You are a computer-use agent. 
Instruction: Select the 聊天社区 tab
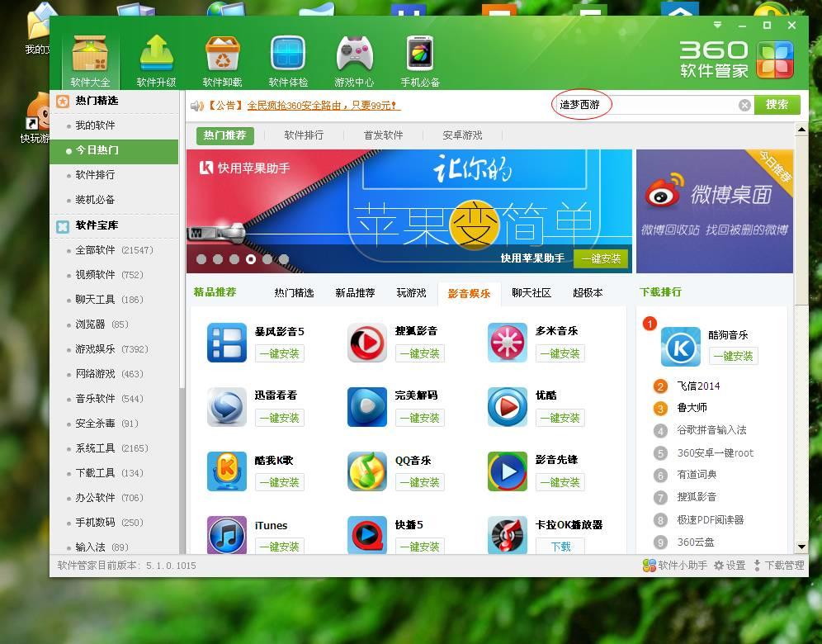pyautogui.click(x=531, y=292)
